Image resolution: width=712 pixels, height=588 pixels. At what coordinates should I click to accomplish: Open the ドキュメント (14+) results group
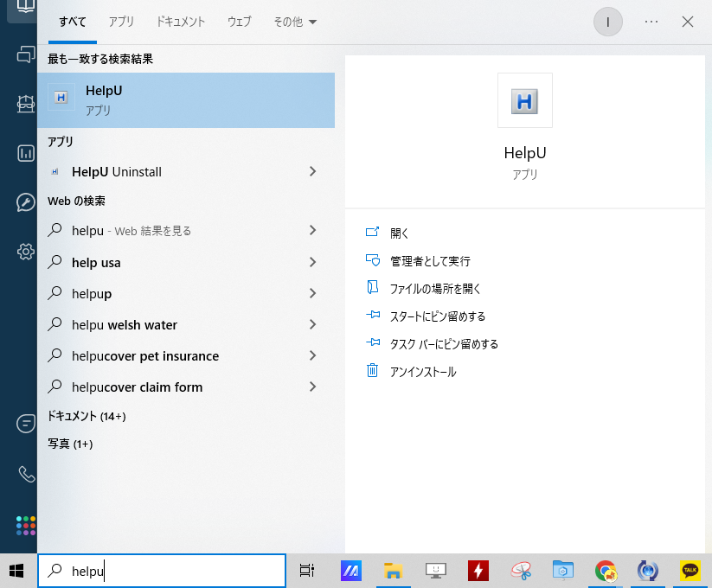[x=87, y=416]
